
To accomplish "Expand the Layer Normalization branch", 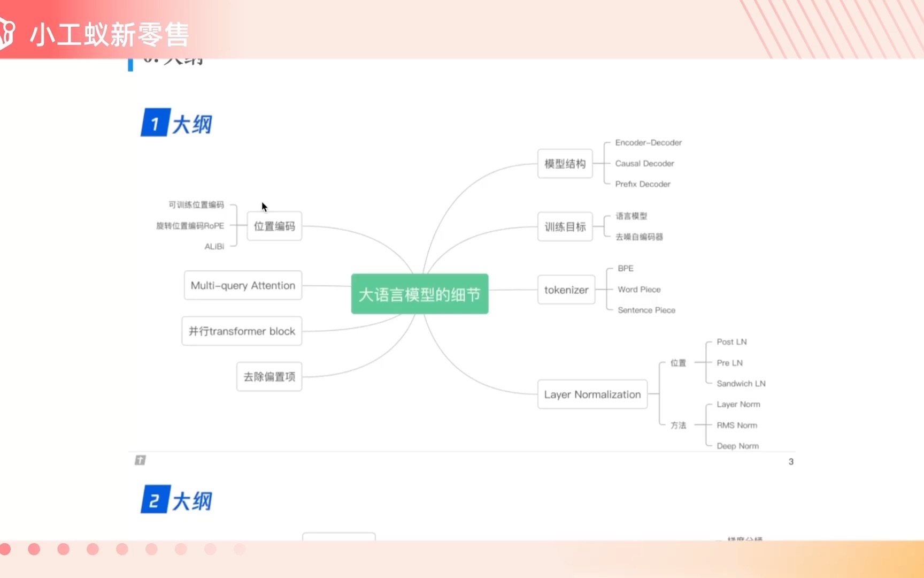I will click(592, 394).
